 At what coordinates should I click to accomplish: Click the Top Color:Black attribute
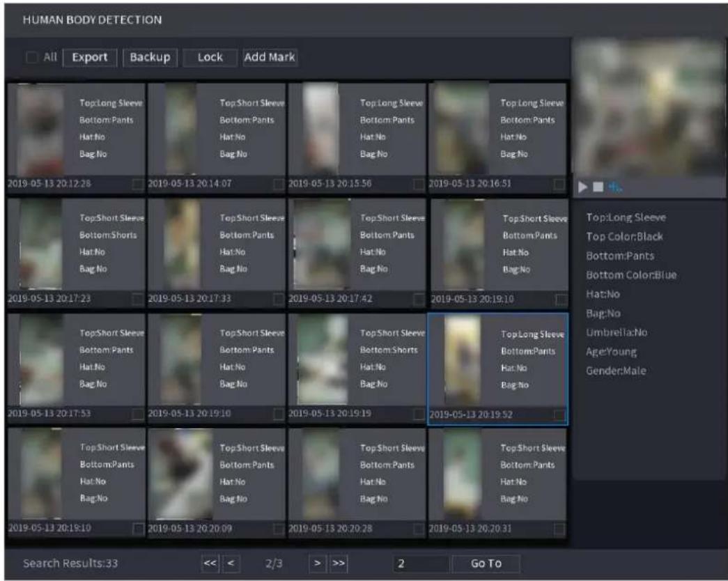[x=624, y=236]
